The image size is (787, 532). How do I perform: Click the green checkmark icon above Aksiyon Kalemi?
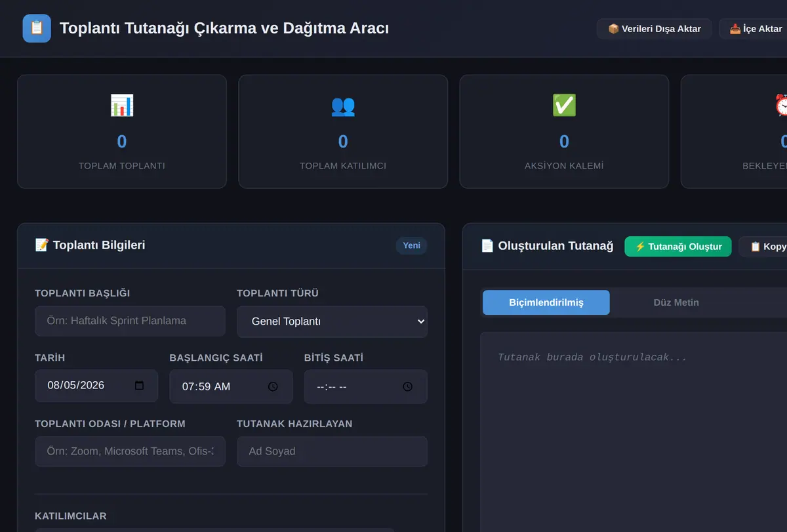(x=564, y=106)
